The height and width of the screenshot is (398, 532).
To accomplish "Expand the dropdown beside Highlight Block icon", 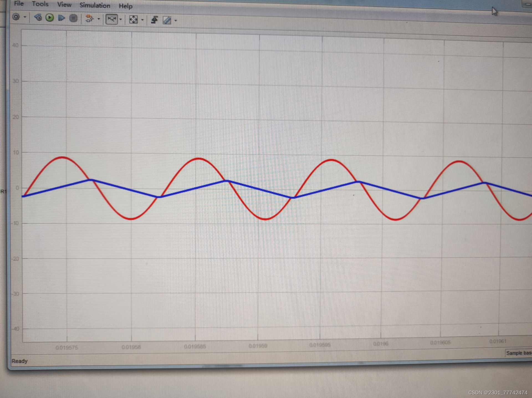I will click(99, 19).
